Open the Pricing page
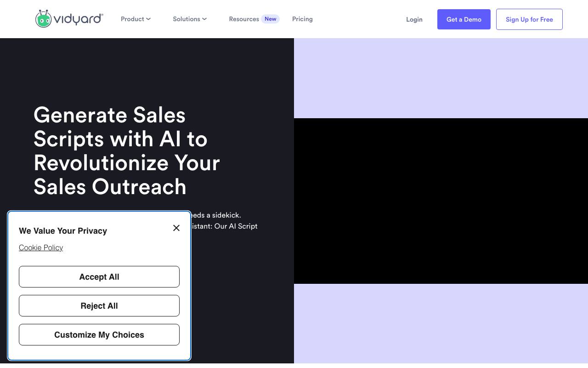Viewport: 588px width, 368px height. click(x=302, y=19)
